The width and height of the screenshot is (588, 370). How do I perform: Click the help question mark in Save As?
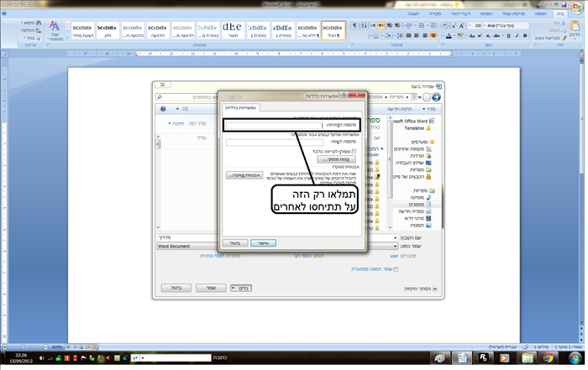coord(163,109)
